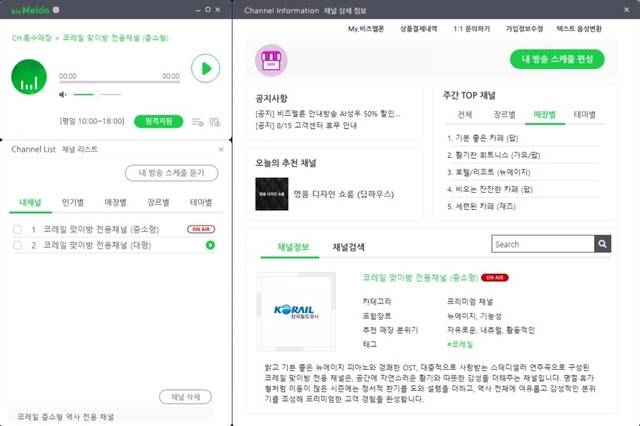Viewport: 640px width, 426px height.
Task: Check the box for channel 2 코레일 대형
Action: point(18,245)
